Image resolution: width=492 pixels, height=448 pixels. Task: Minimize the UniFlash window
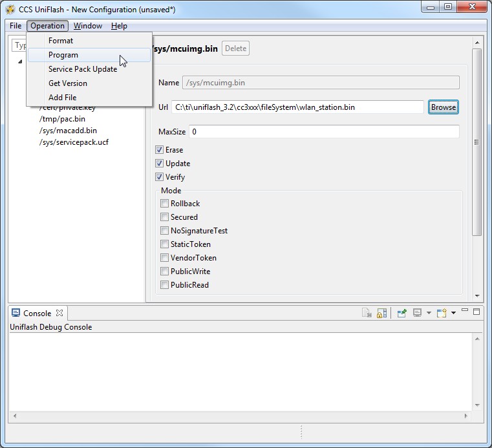pyautogui.click(x=430, y=7)
